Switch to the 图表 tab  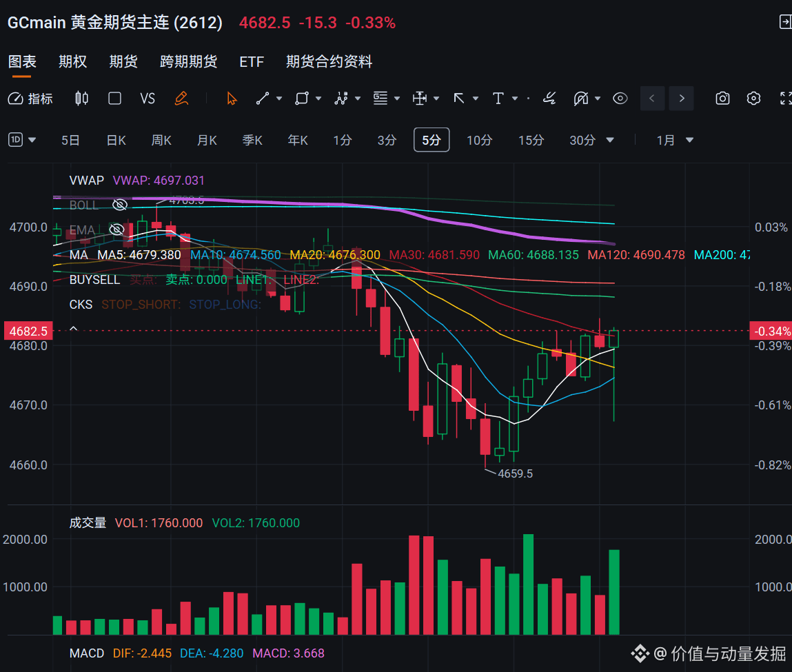(22, 61)
